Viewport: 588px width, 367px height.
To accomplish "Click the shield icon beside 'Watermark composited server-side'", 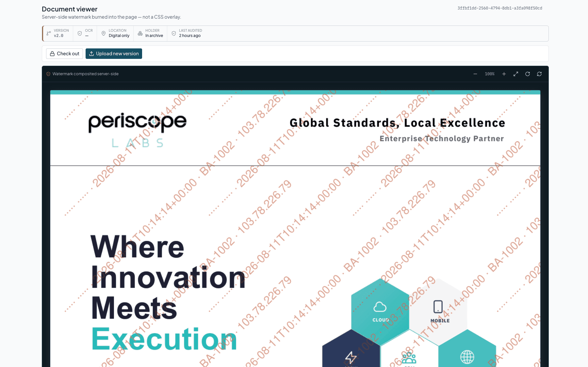I will pos(48,74).
